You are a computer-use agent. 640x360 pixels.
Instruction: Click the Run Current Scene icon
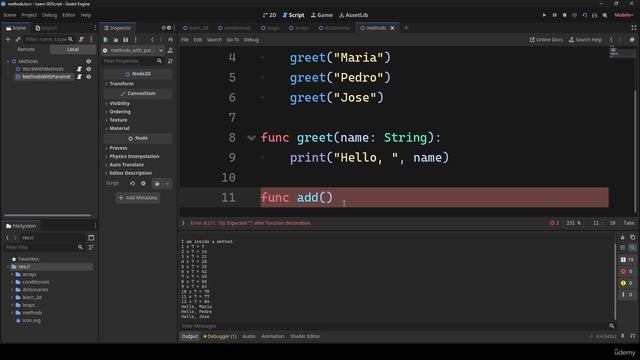pyautogui.click(x=584, y=15)
